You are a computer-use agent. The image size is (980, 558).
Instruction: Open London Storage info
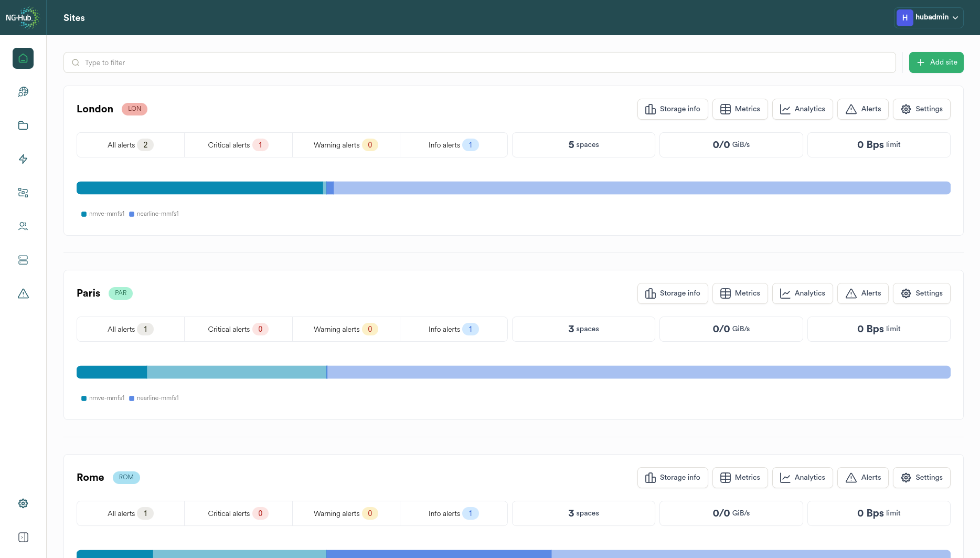(672, 109)
